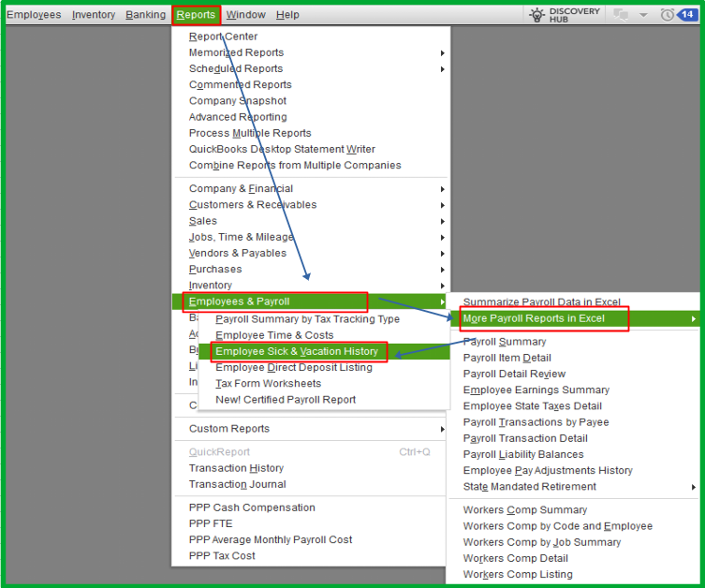
Task: Select Workers Comp by Code and Employee
Action: point(557,526)
